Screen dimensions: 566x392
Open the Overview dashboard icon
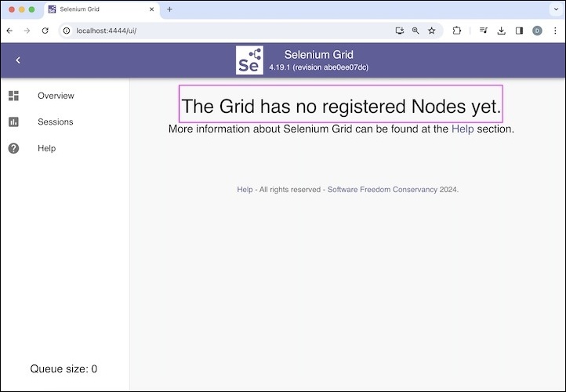(x=13, y=96)
